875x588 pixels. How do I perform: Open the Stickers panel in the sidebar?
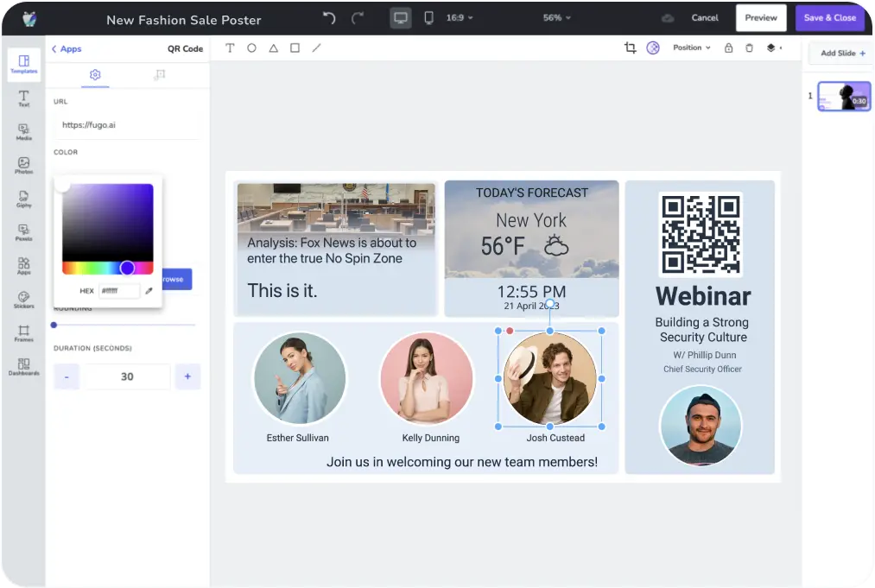[x=23, y=300]
